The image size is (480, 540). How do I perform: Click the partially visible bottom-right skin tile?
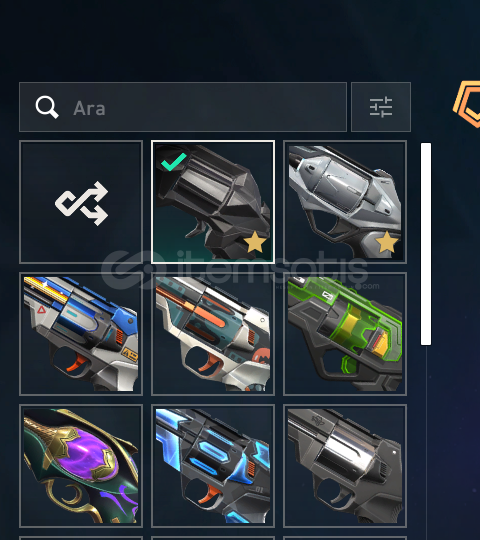click(345, 538)
